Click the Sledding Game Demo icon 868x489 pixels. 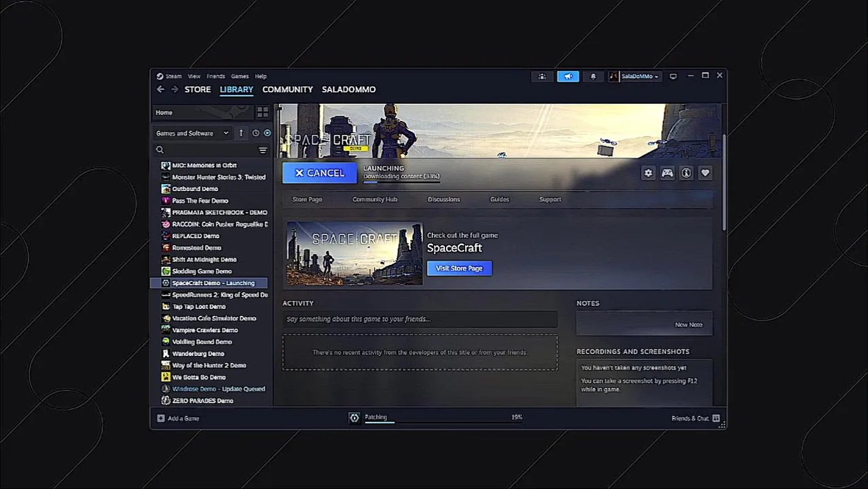[x=166, y=271]
